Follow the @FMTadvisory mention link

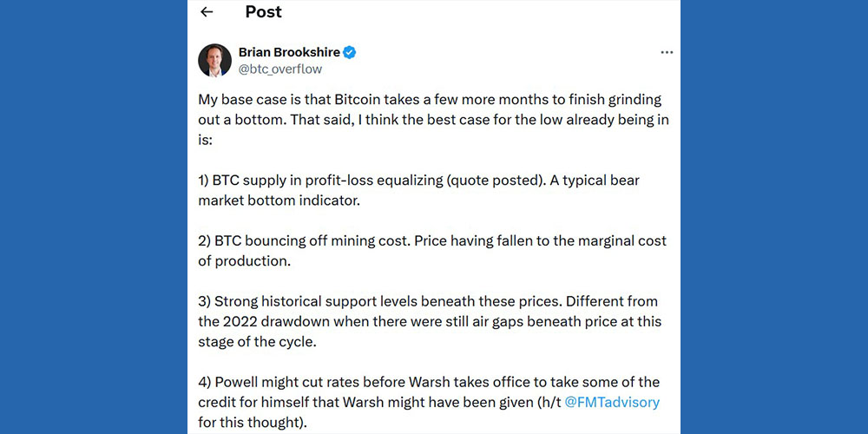pyautogui.click(x=613, y=402)
